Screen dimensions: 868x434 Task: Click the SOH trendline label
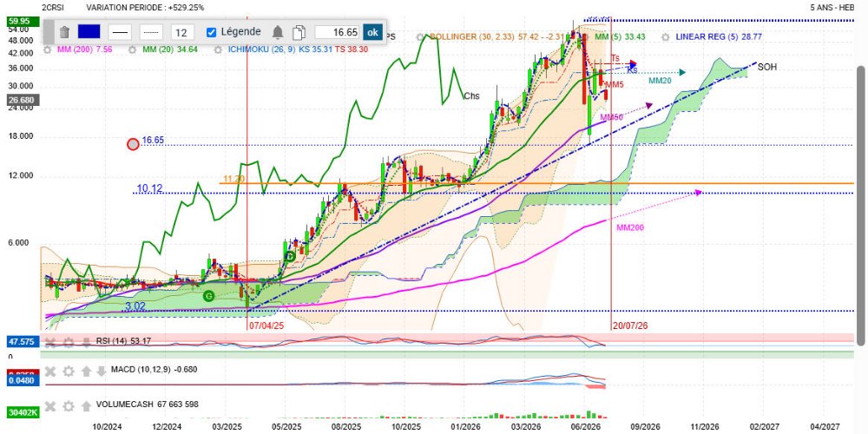tap(766, 67)
